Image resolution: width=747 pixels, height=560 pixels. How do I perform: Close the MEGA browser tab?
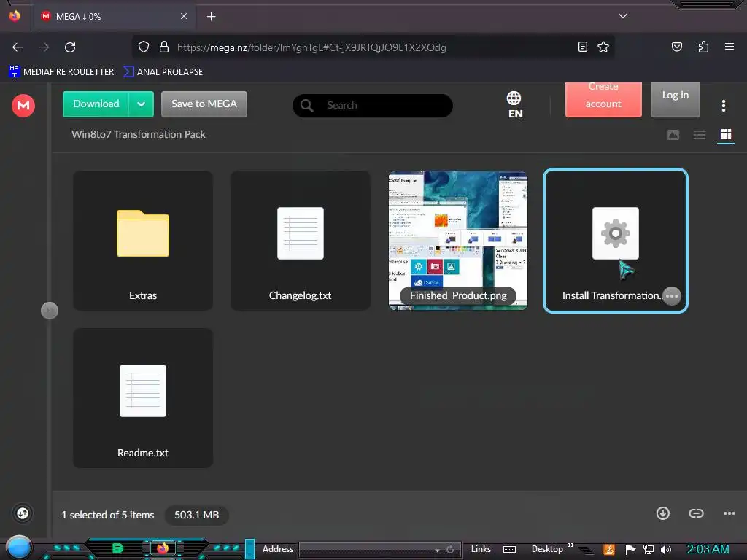184,16
